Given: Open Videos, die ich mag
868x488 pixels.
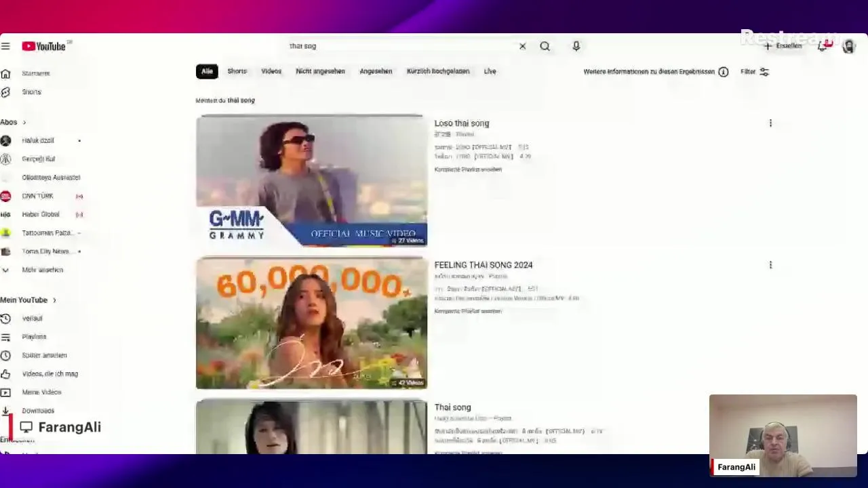Looking at the screenshot, I should pyautogui.click(x=50, y=373).
